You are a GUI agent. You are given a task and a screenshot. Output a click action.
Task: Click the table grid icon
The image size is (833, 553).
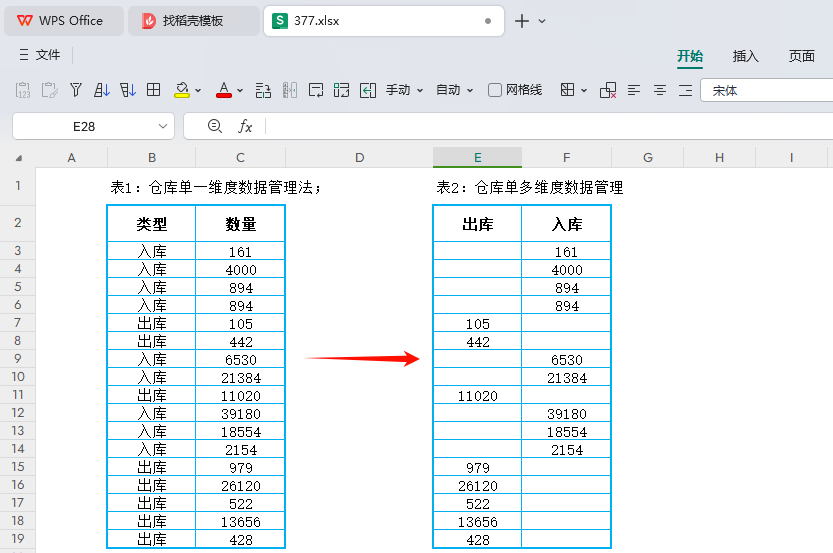pos(154,90)
